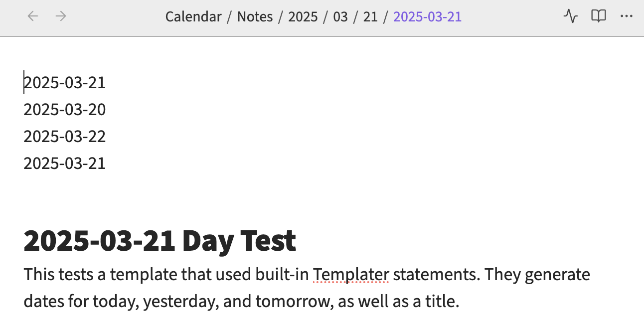
Task: Click the 2025-03-22 date line
Action: pyautogui.click(x=65, y=136)
